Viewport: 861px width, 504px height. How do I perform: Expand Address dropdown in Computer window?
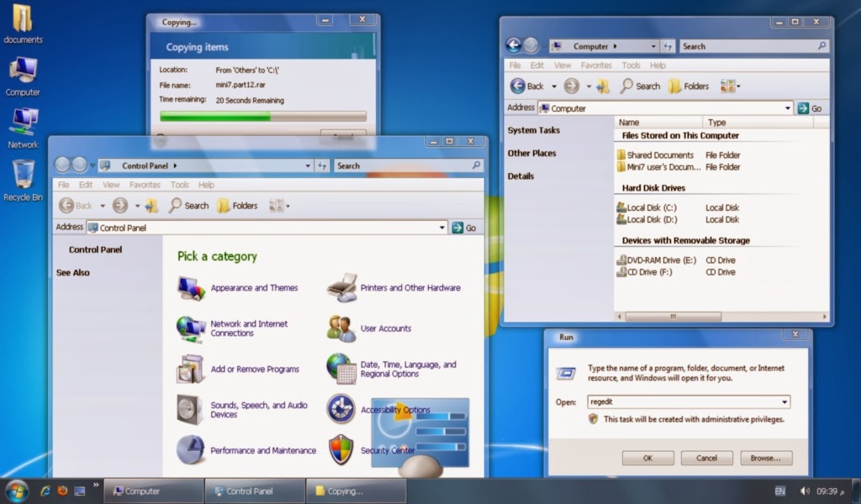tap(787, 108)
